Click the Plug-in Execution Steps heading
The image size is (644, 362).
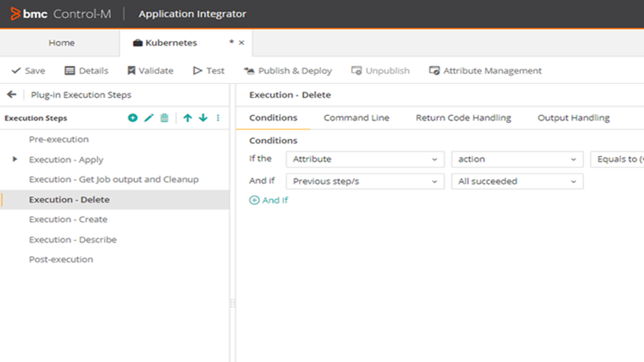point(81,95)
